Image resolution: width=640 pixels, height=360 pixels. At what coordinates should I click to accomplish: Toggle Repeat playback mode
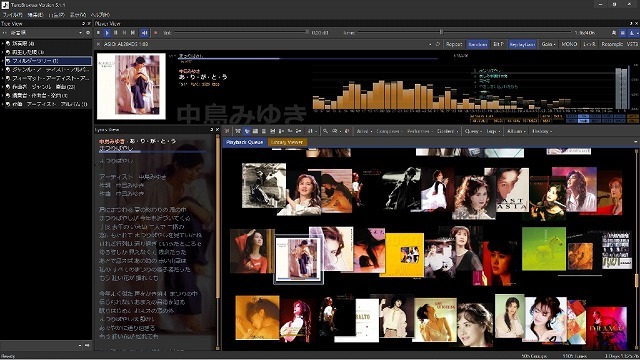click(454, 44)
